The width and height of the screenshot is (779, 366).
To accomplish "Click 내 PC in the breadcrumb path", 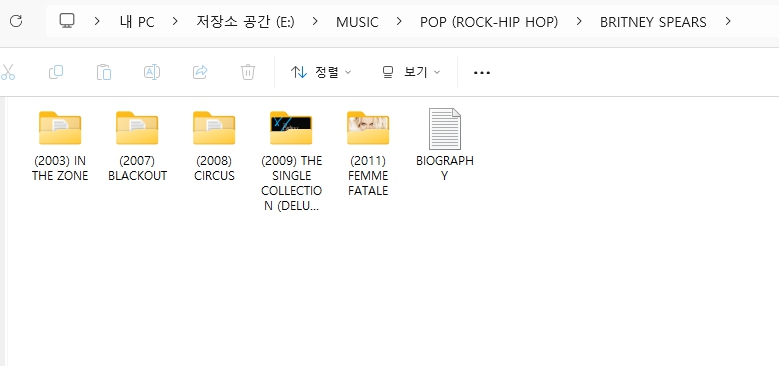I will coord(137,22).
